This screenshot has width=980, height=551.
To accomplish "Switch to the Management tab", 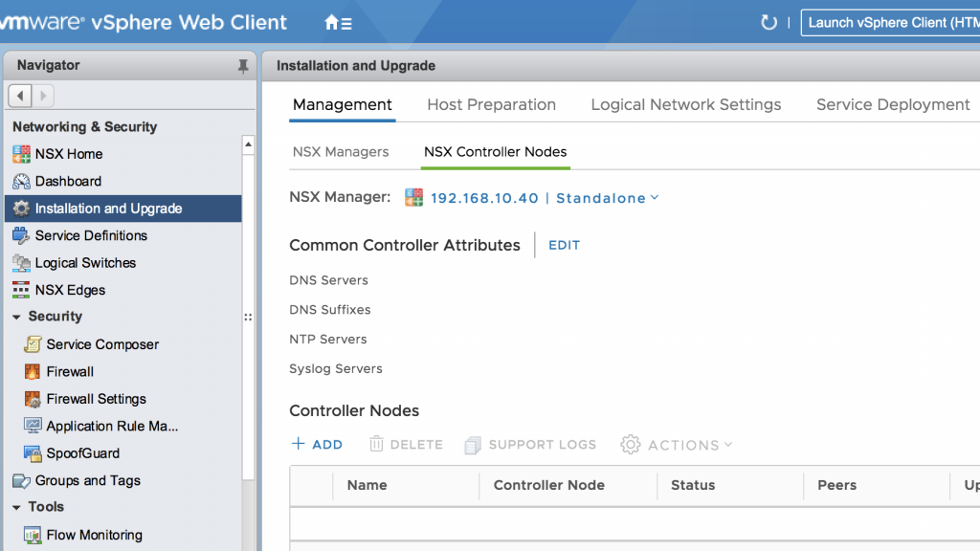I will coord(343,104).
